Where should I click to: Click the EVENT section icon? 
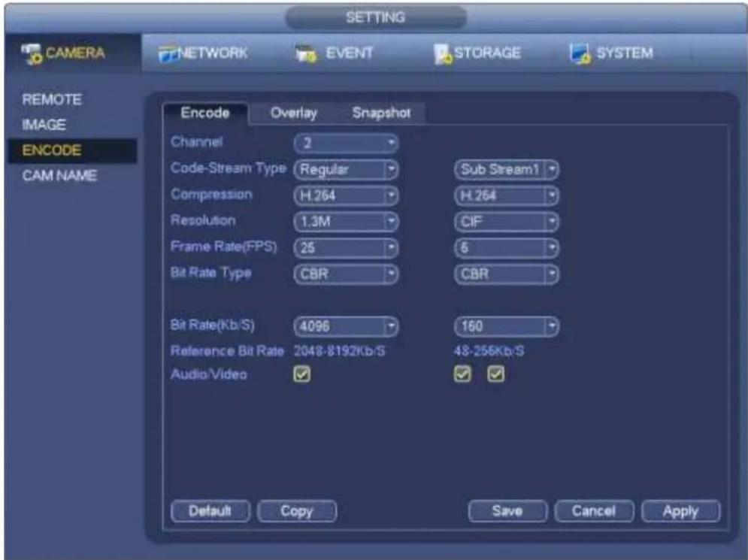(x=306, y=54)
